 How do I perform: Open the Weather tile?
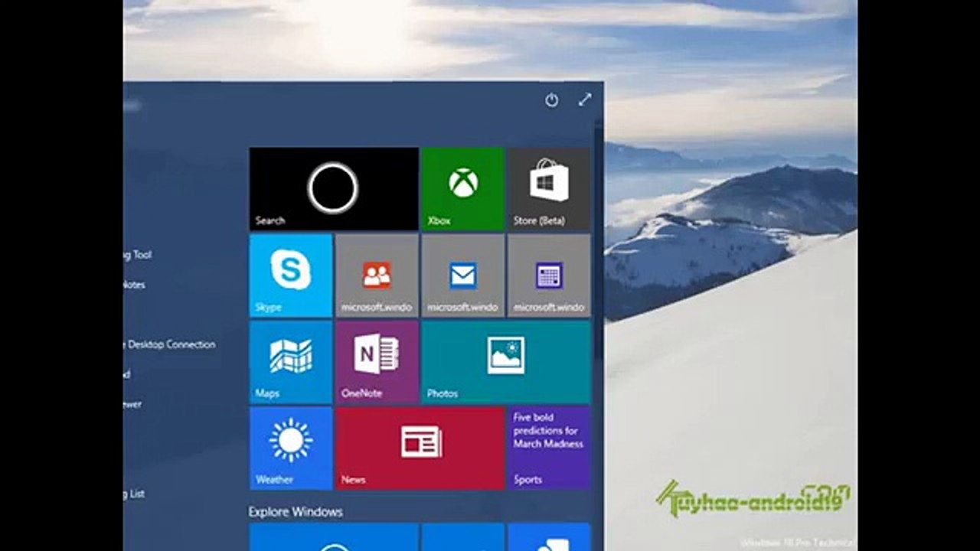tap(291, 448)
